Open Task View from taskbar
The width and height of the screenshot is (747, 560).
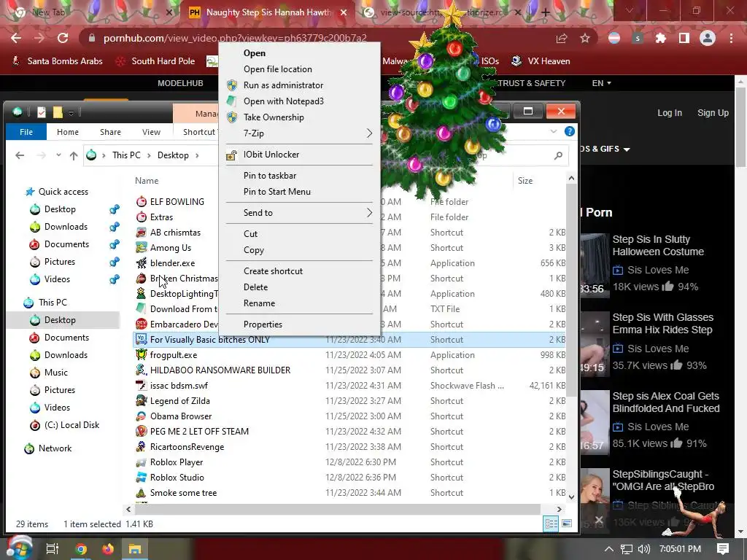coord(53,549)
